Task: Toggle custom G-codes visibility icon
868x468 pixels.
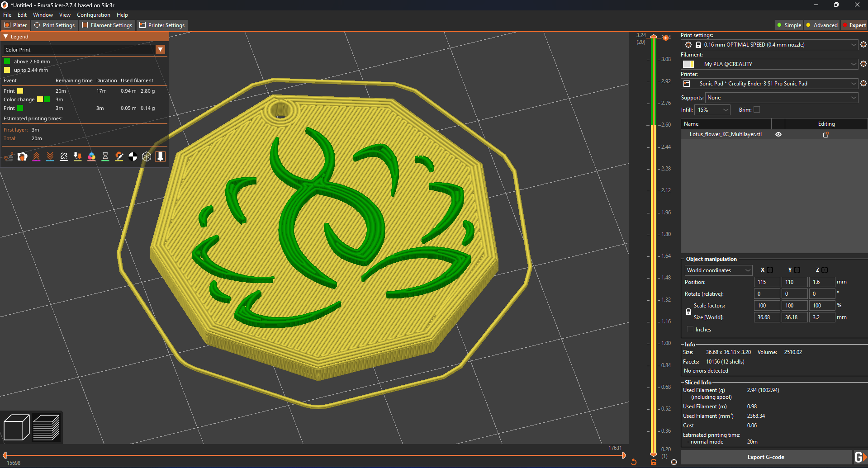Action: coord(119,156)
